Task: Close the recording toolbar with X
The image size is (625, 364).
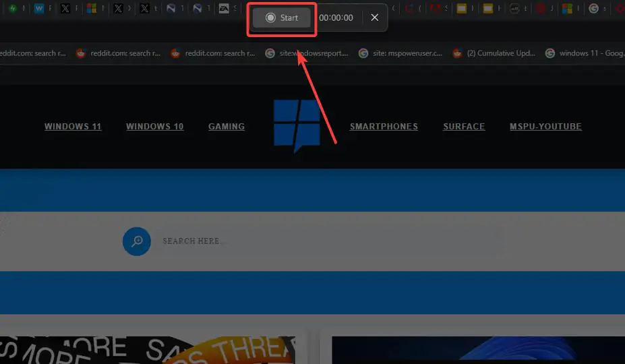Action: pos(374,18)
